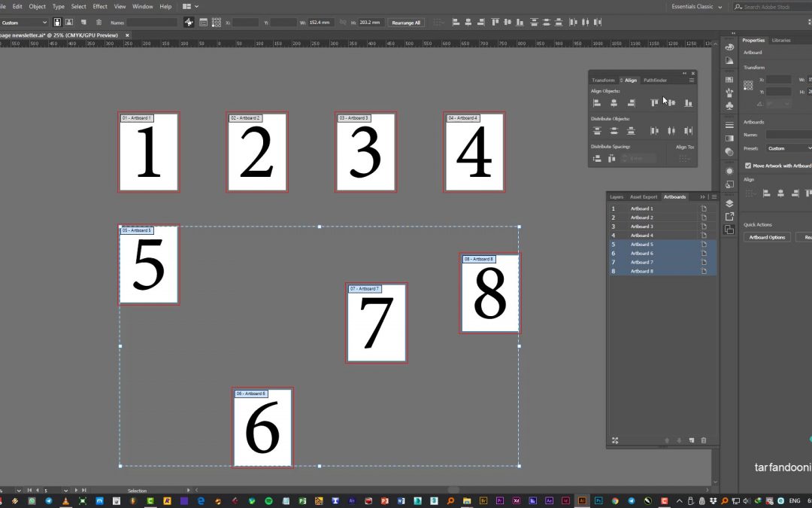Select landscape orientation icon in control bar
Screen dimensions: 812x508
click(69, 23)
